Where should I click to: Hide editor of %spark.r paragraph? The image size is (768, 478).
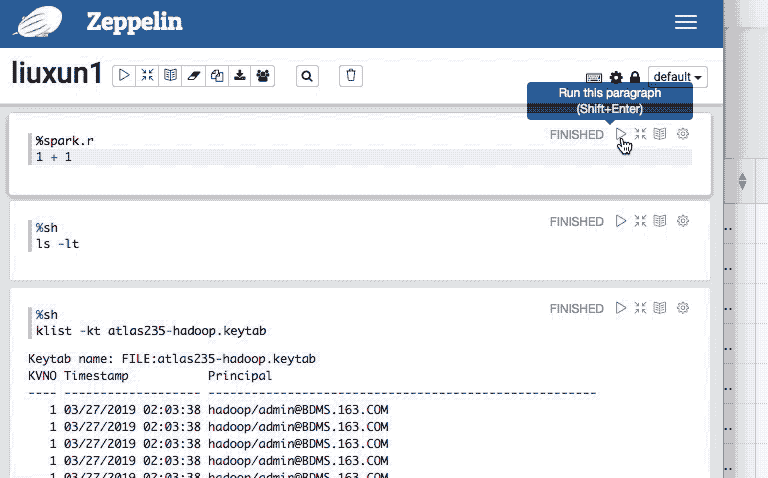pos(640,134)
